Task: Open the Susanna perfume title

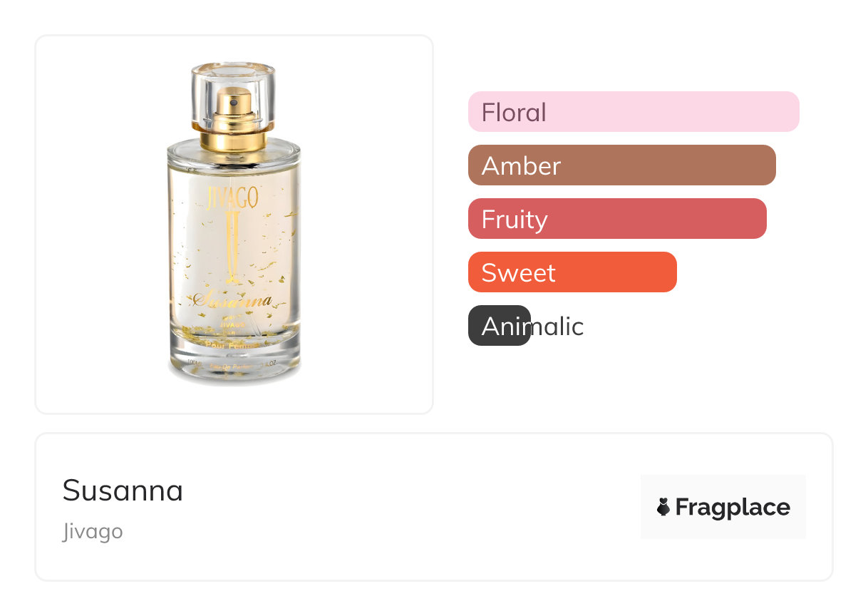Action: pos(123,491)
